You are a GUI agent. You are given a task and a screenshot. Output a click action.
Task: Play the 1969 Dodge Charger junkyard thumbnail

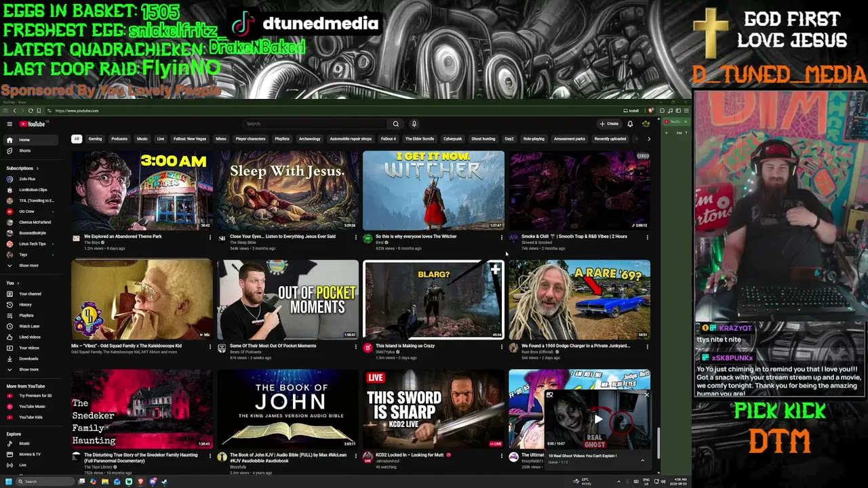click(x=579, y=300)
